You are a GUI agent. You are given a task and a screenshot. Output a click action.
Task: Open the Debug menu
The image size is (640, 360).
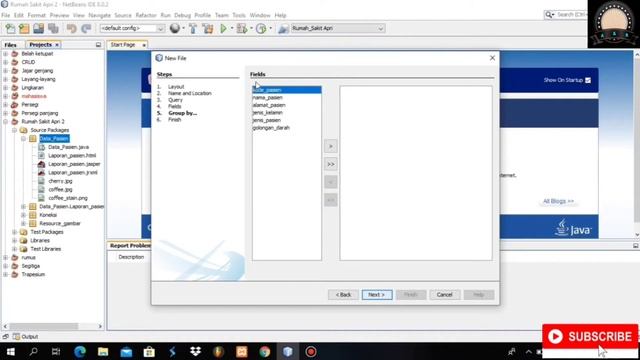point(182,15)
